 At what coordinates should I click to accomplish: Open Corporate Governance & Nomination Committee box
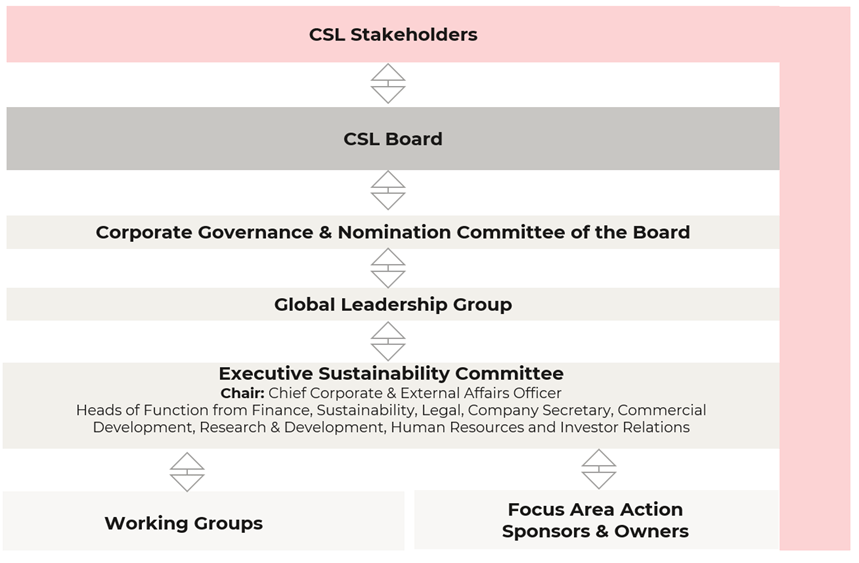point(393,232)
